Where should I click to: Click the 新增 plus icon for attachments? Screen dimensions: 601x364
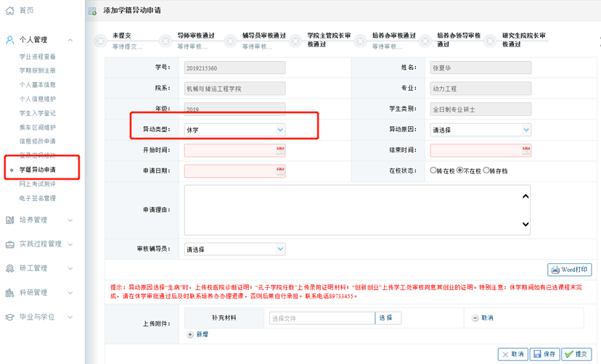click(190, 334)
